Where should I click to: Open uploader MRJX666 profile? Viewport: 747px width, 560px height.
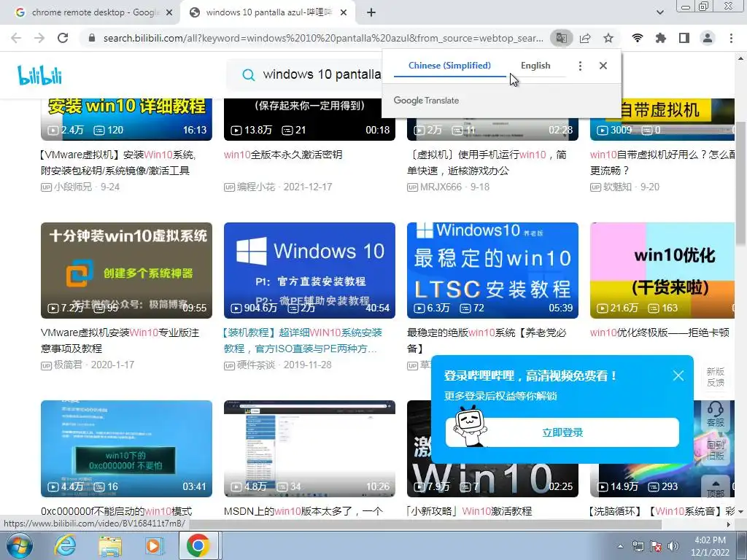pos(441,187)
